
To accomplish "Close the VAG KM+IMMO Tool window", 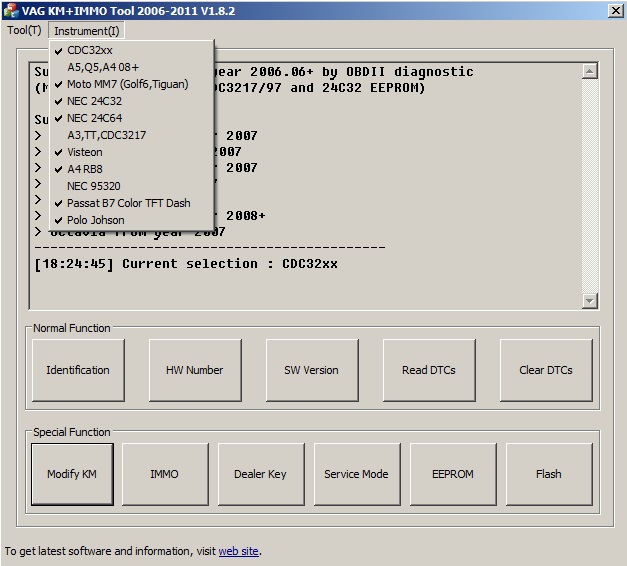I will click(615, 11).
